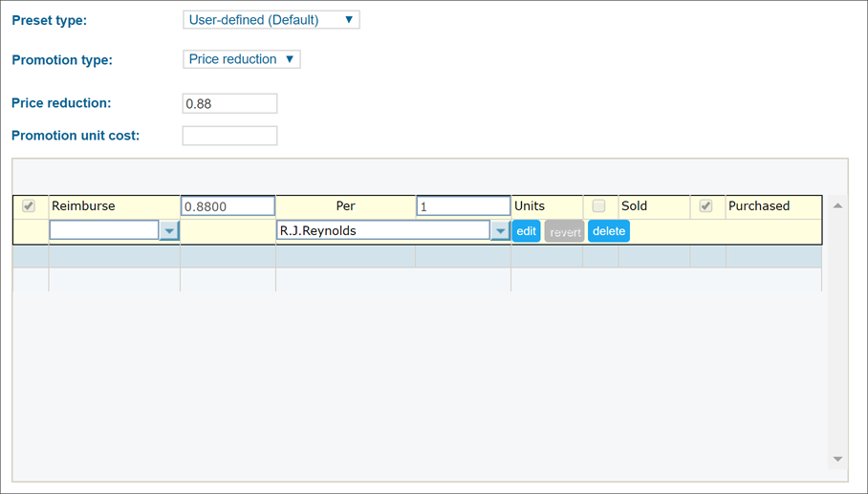Click the Price reduction input field
Viewport: 868px width, 494px height.
229,103
